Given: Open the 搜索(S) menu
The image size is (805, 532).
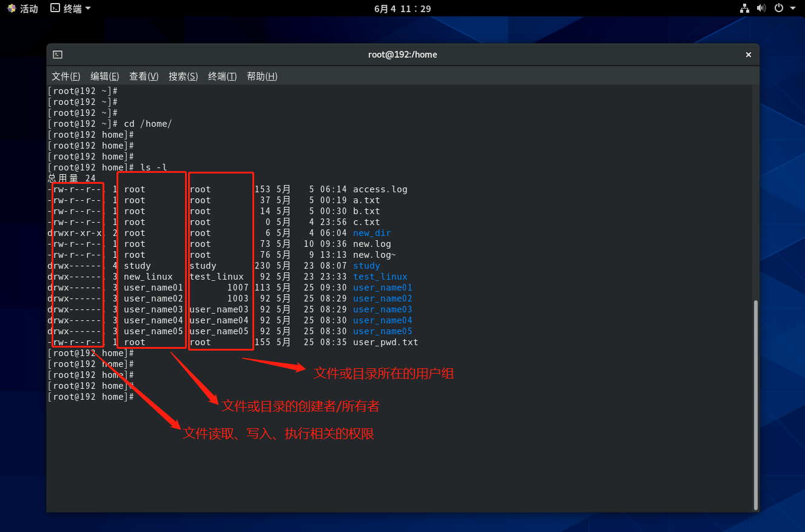Looking at the screenshot, I should [x=183, y=76].
